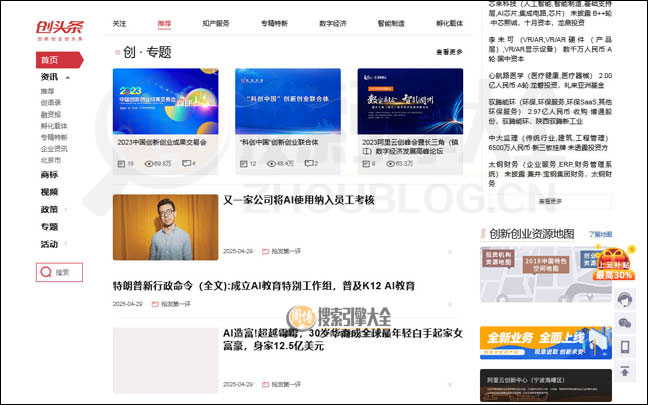648x405 pixels.
Task: Select 创语录 in the left sidebar
Action: pos(50,103)
